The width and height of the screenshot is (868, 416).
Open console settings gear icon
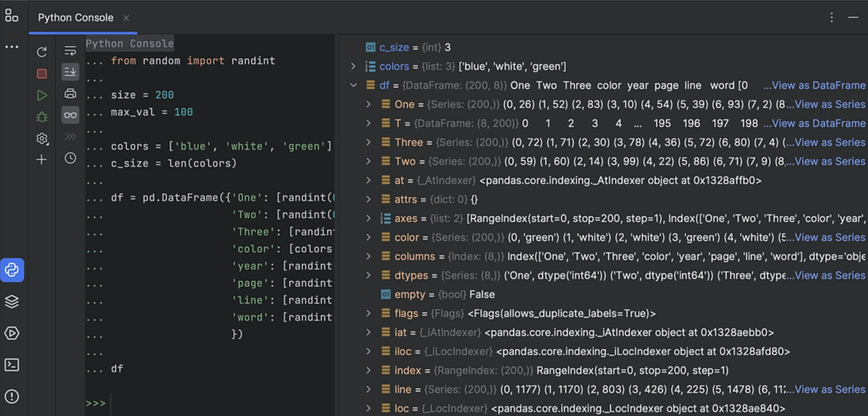pos(41,138)
